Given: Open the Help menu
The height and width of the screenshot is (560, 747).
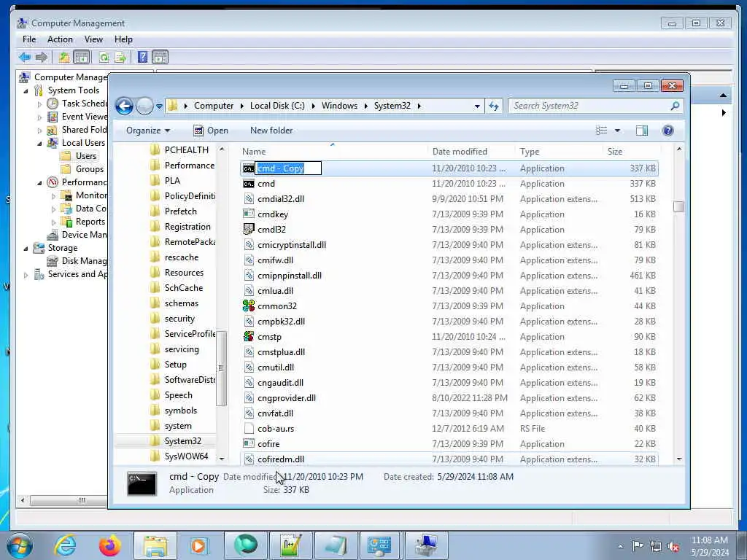Looking at the screenshot, I should tap(123, 39).
